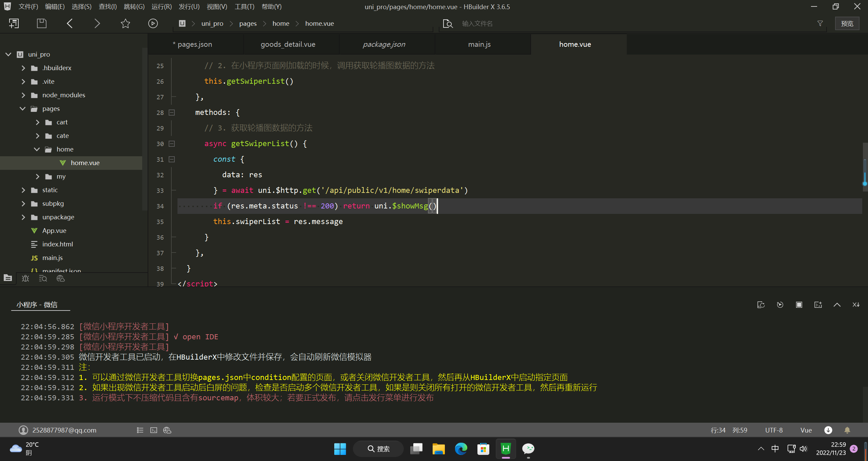Image resolution: width=868 pixels, height=461 pixels.
Task: Open the debug bug icon below project tree
Action: [x=25, y=278]
